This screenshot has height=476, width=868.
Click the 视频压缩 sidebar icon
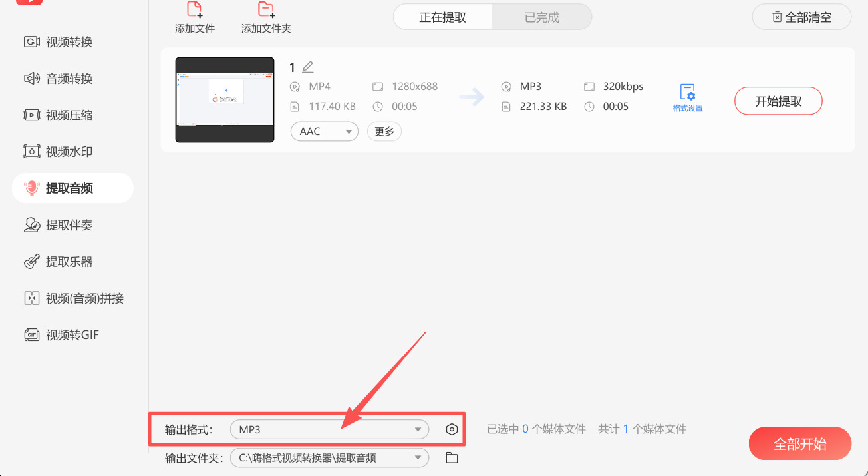coord(32,115)
